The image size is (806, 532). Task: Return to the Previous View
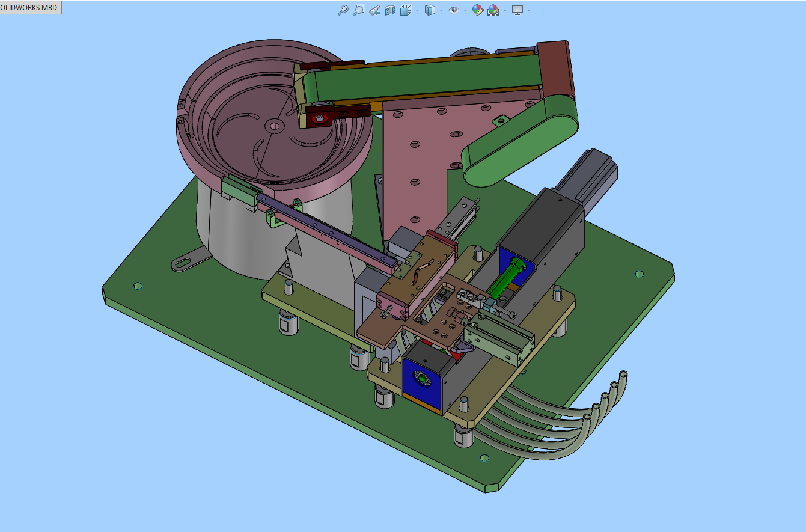(x=374, y=10)
